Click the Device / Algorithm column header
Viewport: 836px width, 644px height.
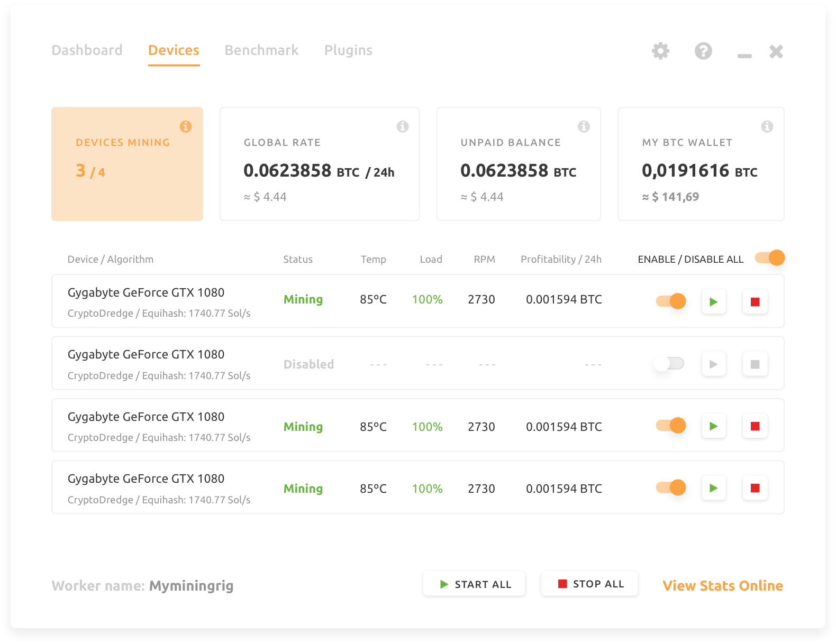111,260
